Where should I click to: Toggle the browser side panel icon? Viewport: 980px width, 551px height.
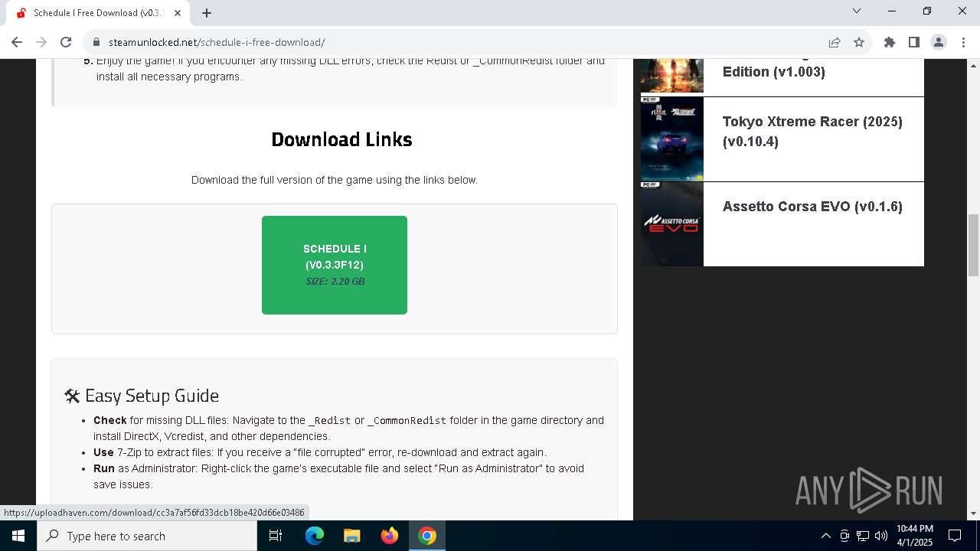point(914,42)
